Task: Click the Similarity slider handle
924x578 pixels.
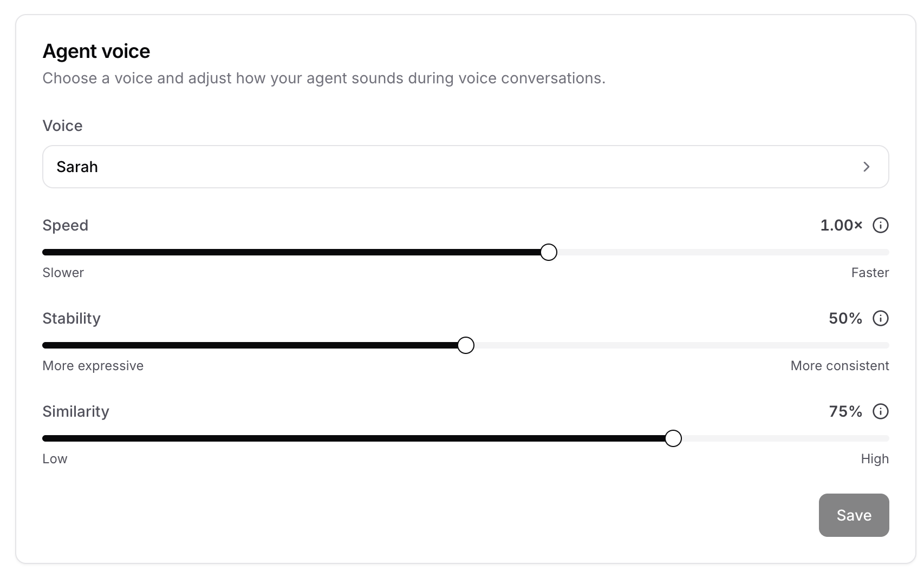Action: pyautogui.click(x=673, y=438)
